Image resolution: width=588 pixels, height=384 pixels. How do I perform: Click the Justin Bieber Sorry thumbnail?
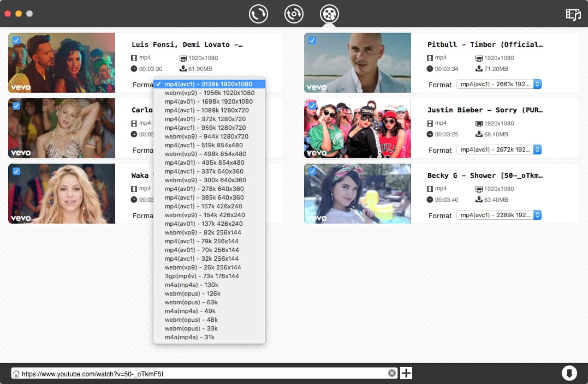(358, 128)
